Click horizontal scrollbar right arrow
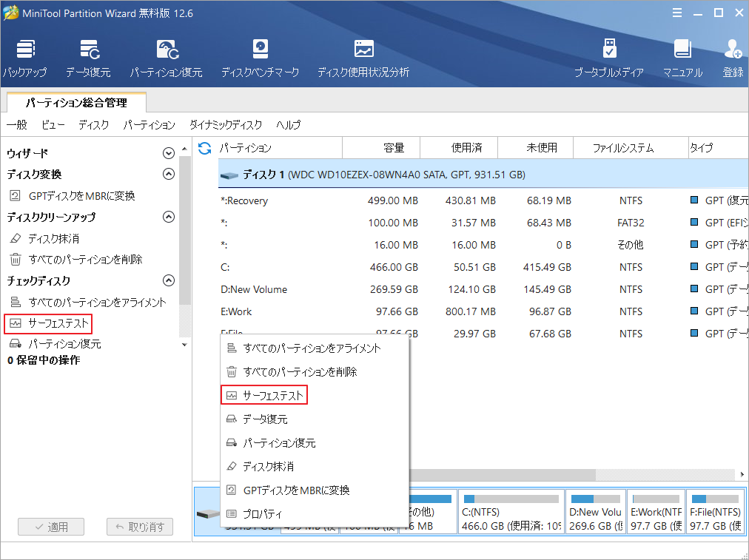 coord(742,474)
